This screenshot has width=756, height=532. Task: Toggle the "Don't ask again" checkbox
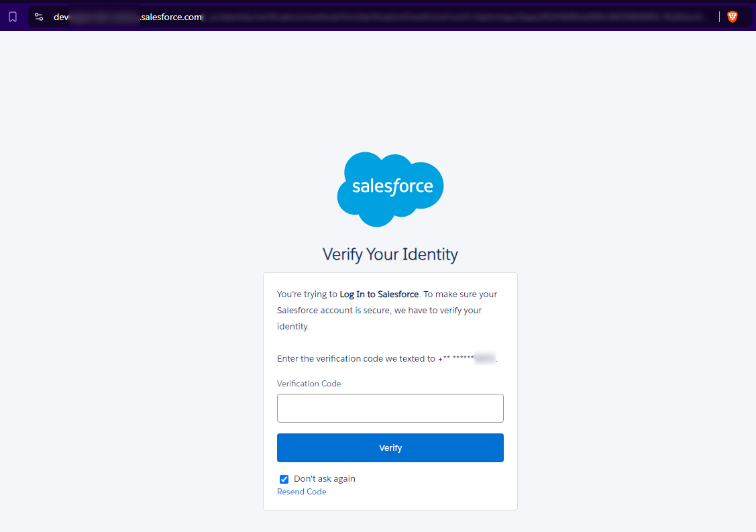coord(284,479)
